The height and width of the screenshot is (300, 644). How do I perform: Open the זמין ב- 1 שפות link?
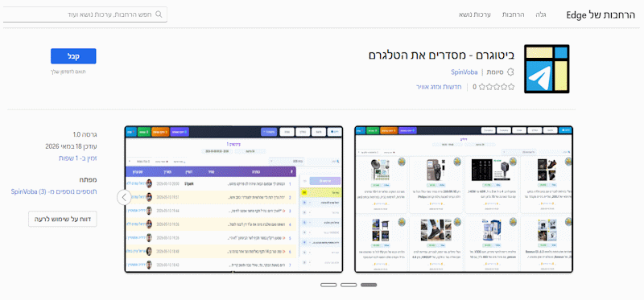pos(77,158)
